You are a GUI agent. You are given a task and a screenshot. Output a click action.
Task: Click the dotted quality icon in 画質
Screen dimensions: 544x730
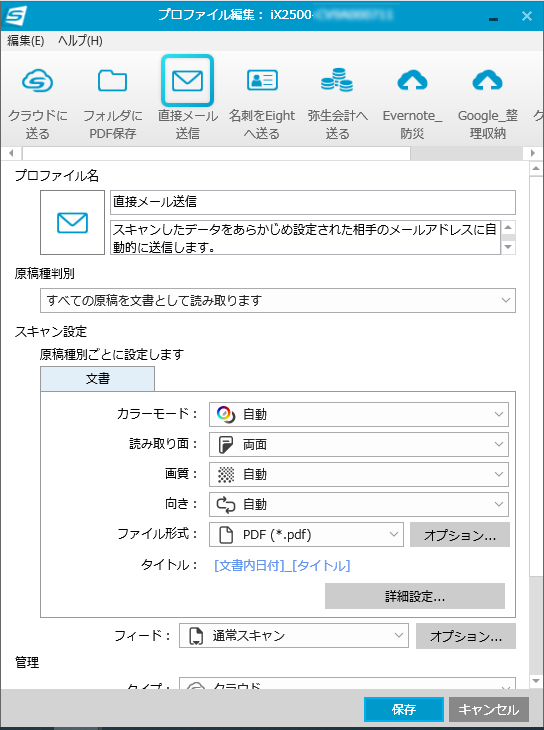tap(225, 474)
